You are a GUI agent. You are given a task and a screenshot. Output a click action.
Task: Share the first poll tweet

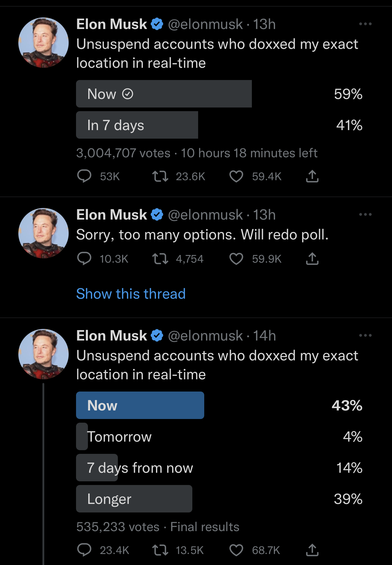pyautogui.click(x=312, y=176)
